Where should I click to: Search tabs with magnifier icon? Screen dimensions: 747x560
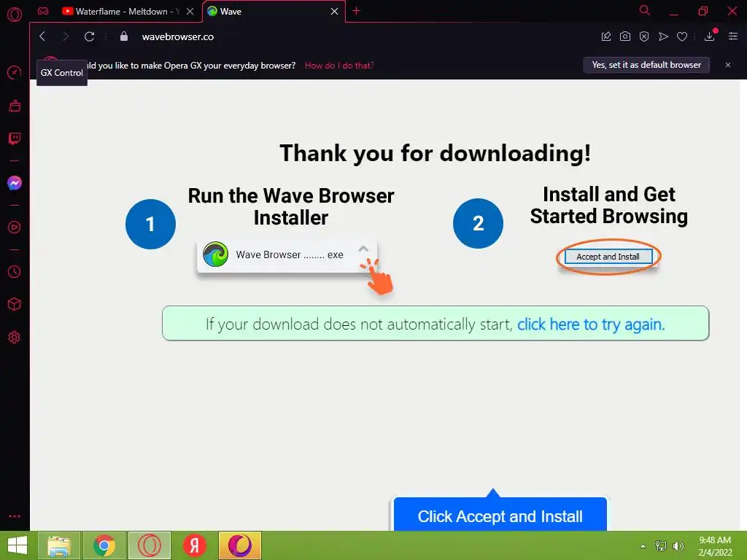click(645, 10)
